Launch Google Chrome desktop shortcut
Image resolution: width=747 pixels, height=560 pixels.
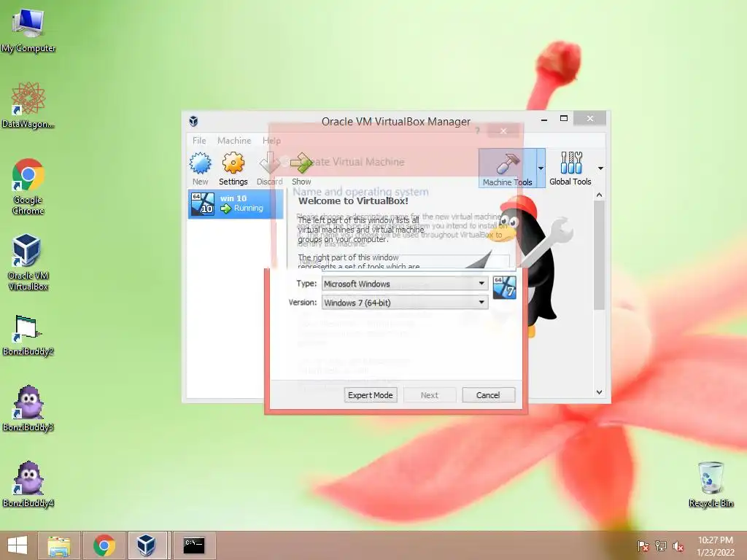[28, 186]
